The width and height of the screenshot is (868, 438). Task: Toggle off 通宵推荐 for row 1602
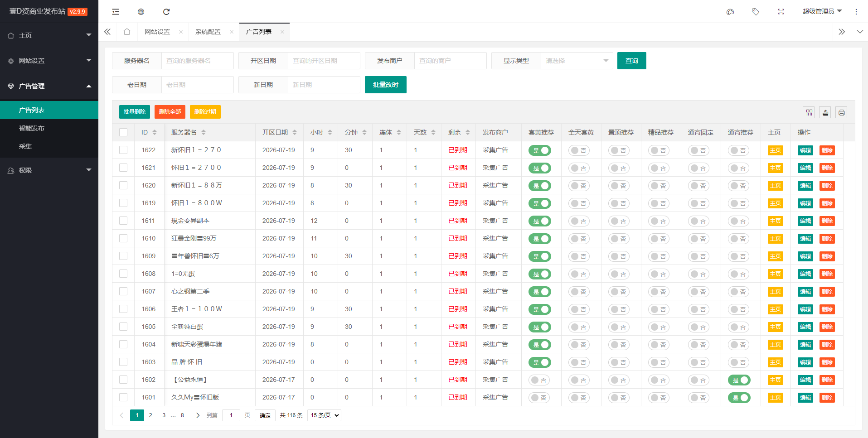point(739,380)
